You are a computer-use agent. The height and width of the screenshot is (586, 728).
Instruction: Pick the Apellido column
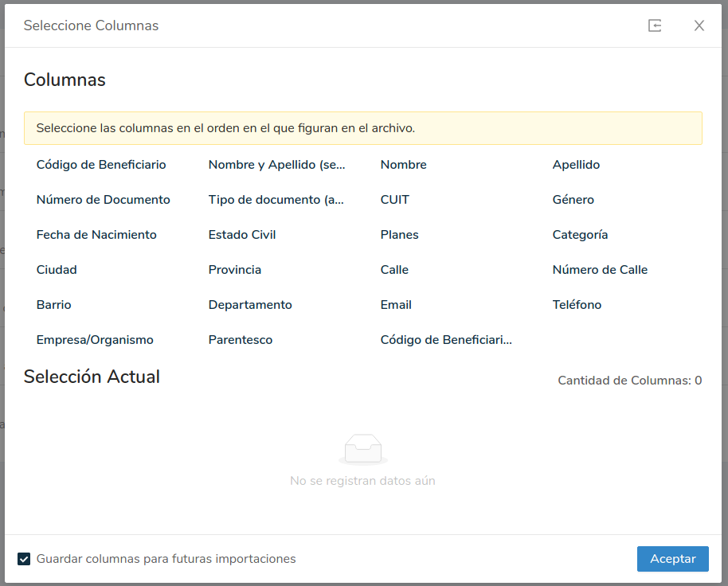[576, 165]
